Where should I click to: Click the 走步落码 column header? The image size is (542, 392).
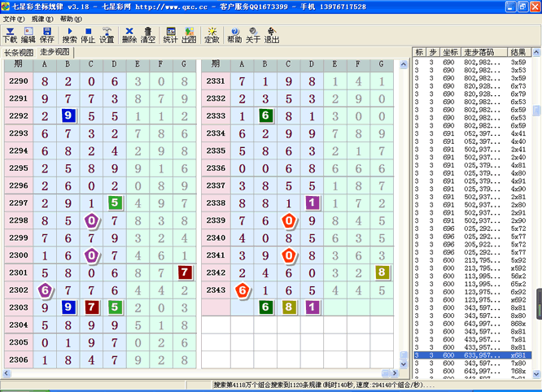pos(484,53)
